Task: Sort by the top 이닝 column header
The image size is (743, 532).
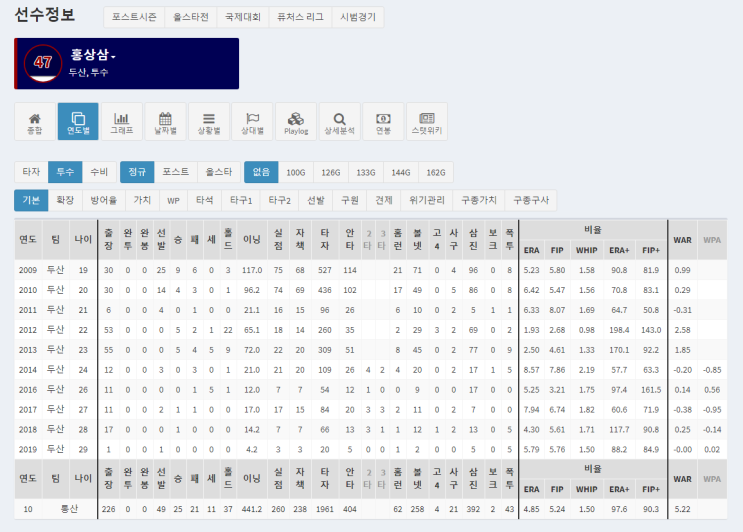Action: point(252,240)
